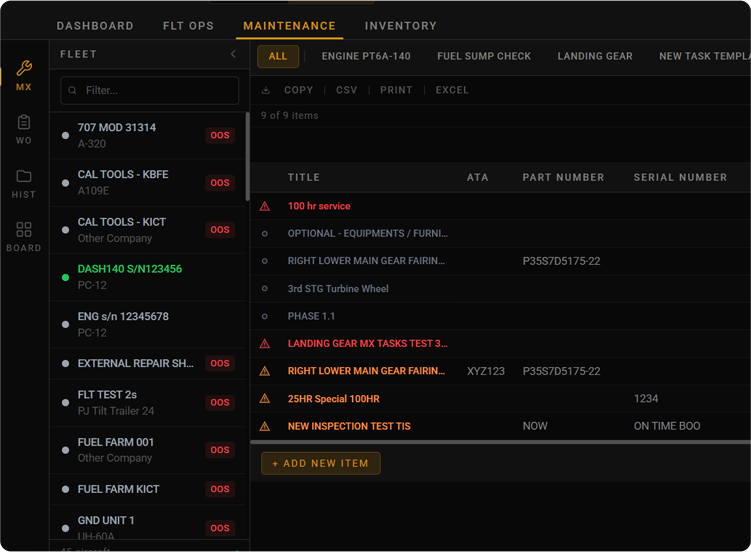Click status circle for PHASE 1.1
This screenshot has width=751, height=552.
pos(264,316)
